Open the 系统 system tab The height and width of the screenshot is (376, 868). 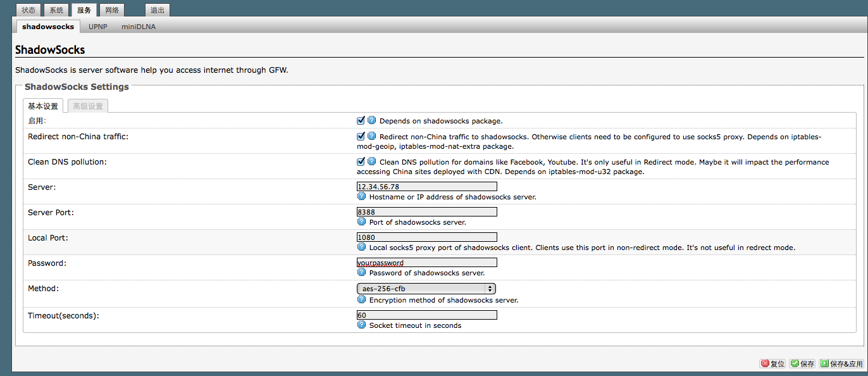click(56, 10)
